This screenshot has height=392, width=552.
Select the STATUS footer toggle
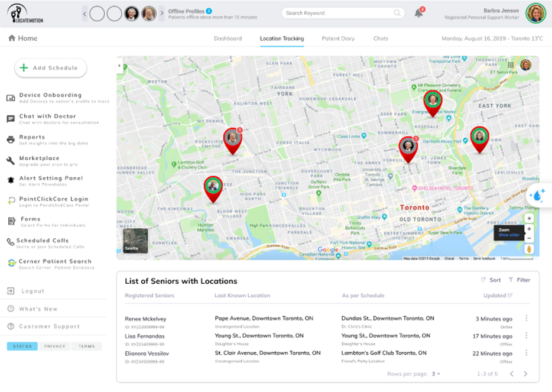coord(22,346)
